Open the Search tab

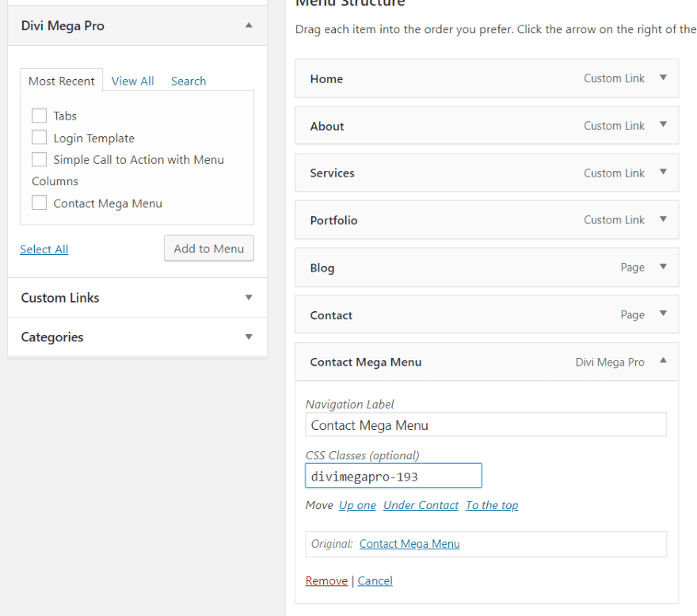189,81
